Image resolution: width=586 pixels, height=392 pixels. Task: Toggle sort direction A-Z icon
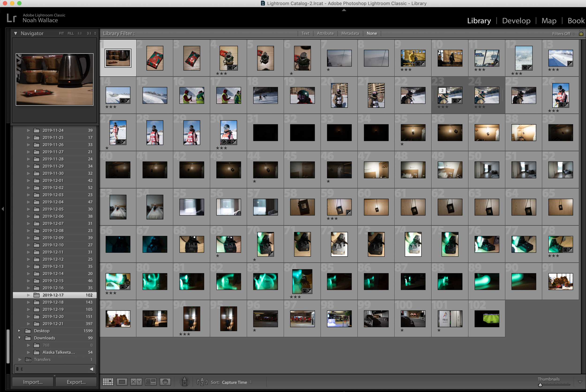[x=202, y=382]
